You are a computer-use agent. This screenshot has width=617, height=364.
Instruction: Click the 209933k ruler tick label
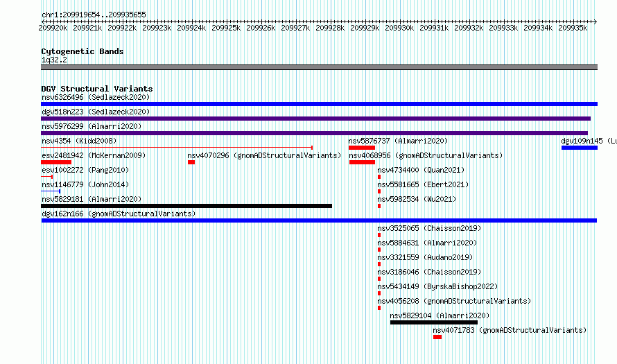[503, 28]
